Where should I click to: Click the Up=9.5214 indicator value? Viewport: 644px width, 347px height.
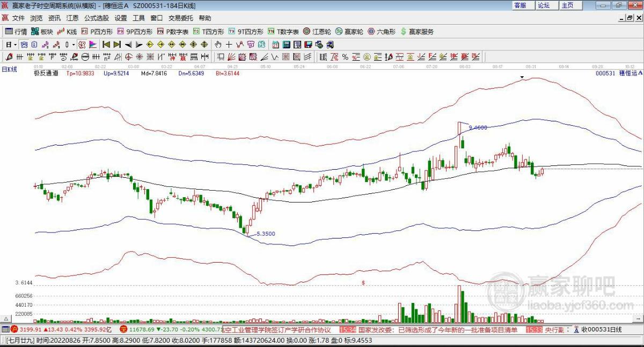point(116,73)
